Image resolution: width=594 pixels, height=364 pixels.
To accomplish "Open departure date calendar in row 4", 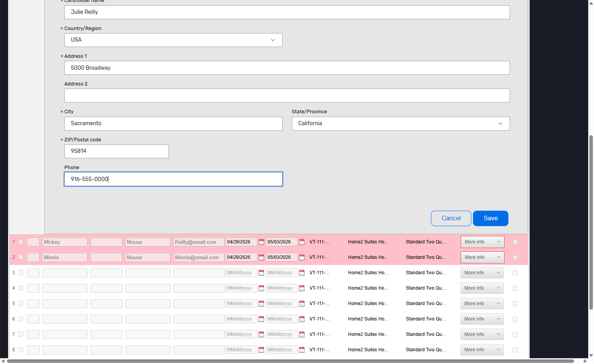I will point(302,288).
